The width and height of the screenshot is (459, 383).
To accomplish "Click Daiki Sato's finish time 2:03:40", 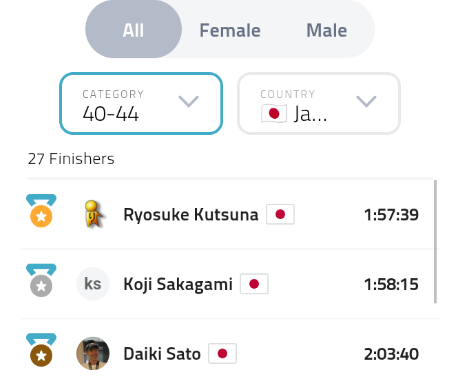I will [x=391, y=354].
